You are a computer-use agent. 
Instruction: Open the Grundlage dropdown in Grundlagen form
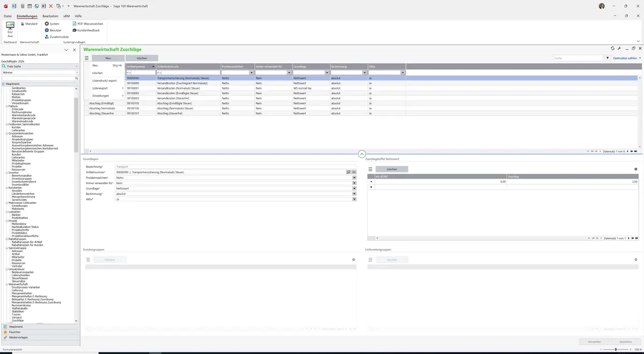(x=354, y=188)
